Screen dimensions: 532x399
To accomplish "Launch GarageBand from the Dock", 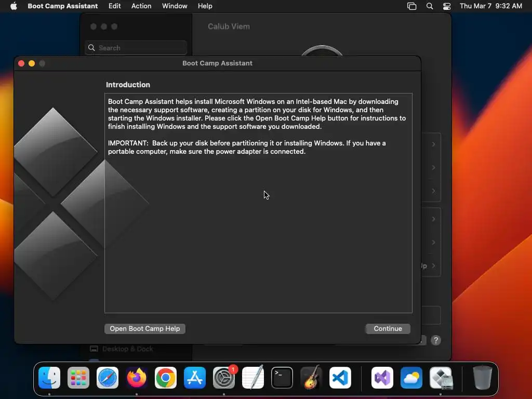I will pos(311,378).
